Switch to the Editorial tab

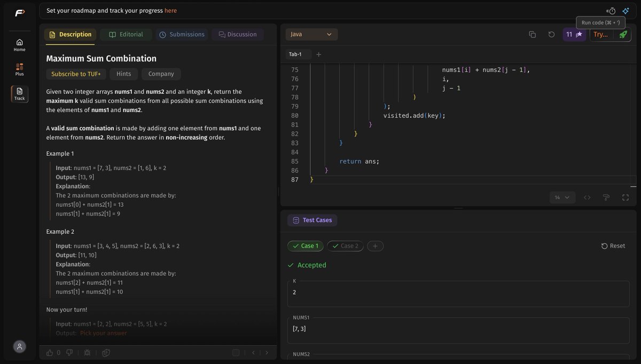click(126, 34)
